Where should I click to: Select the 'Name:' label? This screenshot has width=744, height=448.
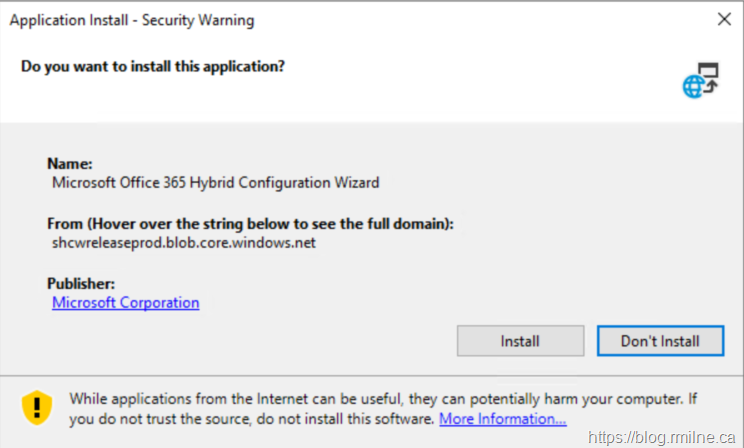(70, 163)
